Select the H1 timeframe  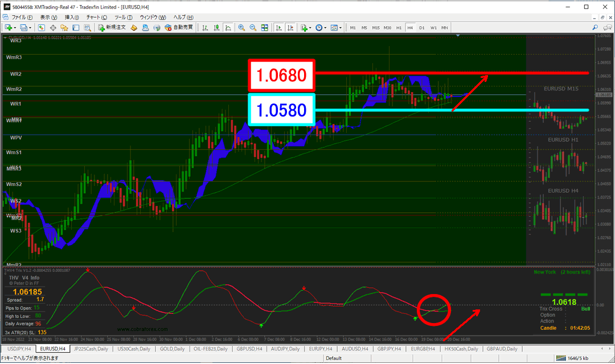tap(399, 28)
